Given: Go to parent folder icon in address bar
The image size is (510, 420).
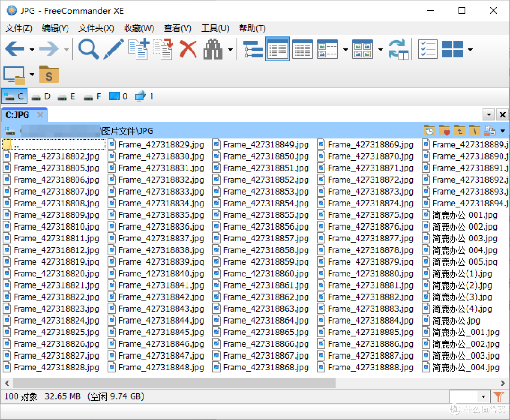Looking at the screenshot, I should click(459, 131).
